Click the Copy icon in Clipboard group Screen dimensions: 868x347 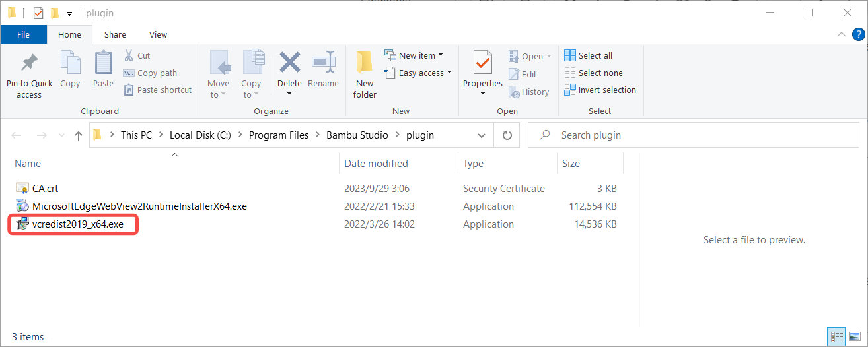70,63
